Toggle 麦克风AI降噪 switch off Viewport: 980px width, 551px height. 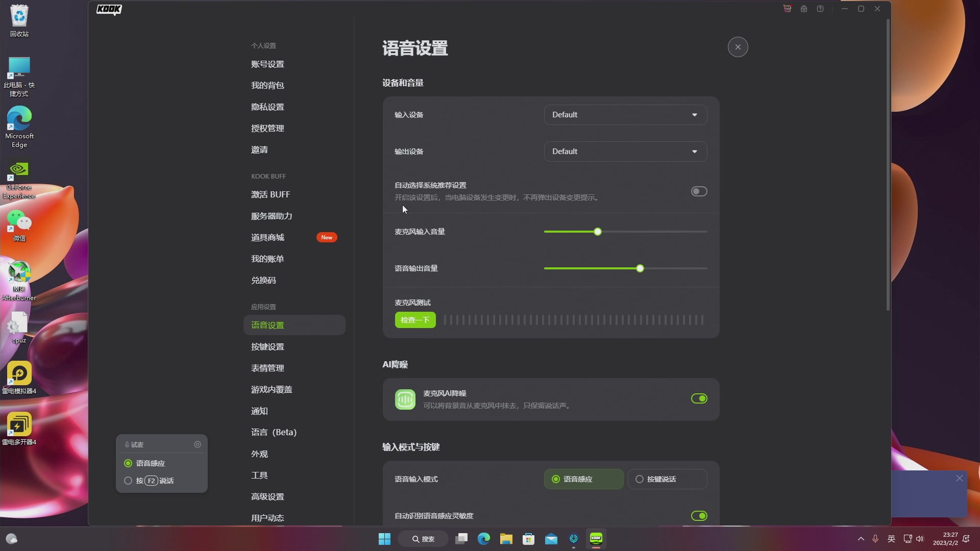click(x=699, y=398)
